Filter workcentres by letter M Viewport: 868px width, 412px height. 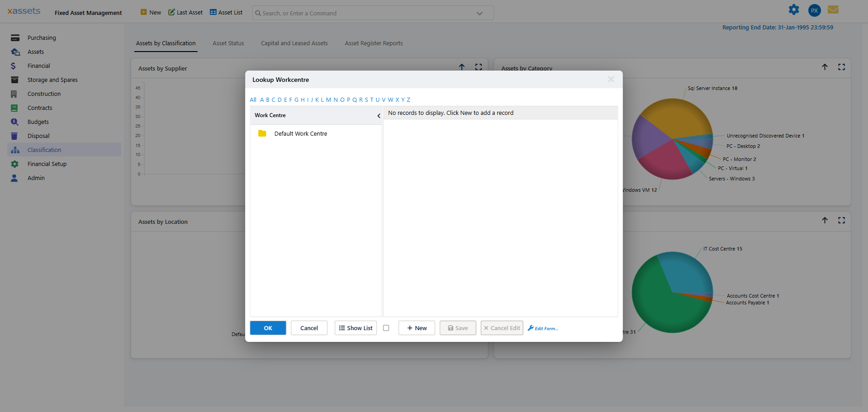click(329, 100)
